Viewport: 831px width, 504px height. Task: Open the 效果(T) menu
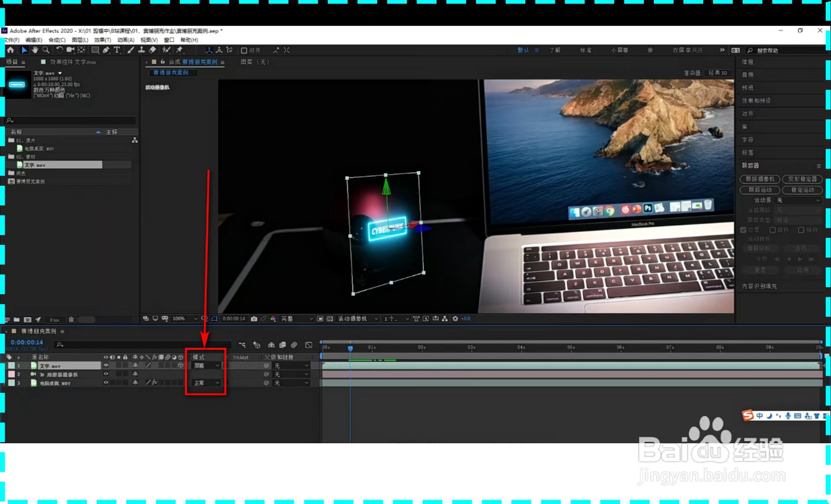click(x=103, y=40)
